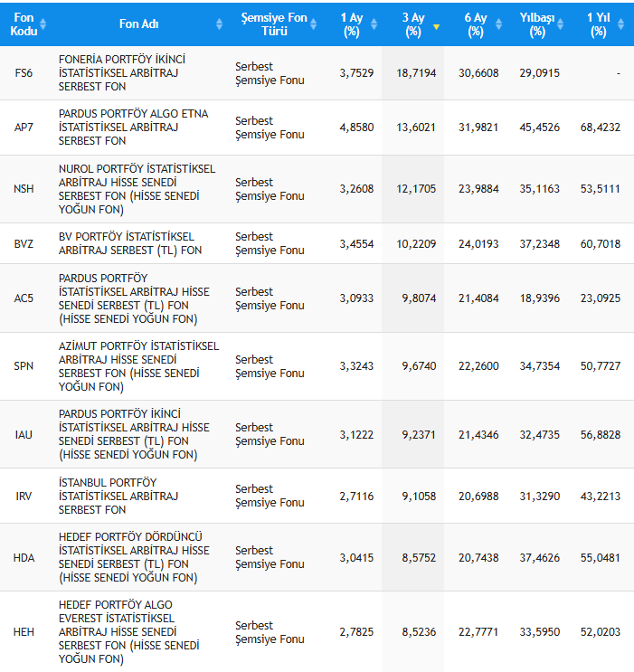Click the 1 Yıl (%) header label
Screen dimensions: 634x672
[599, 24]
